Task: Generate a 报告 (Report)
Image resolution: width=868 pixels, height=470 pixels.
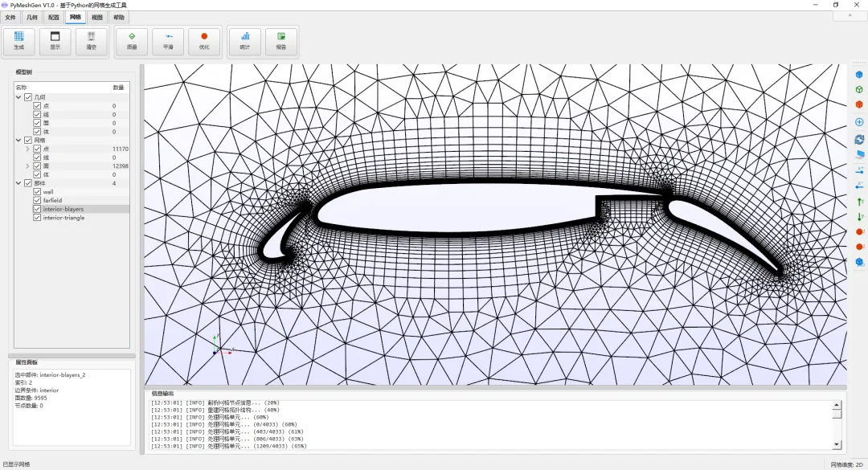Action: [x=280, y=41]
